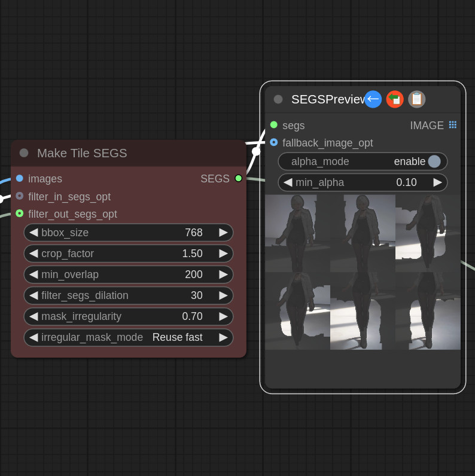Toggle the alpha_mode enable switch
Image resolution: width=475 pixels, height=476 pixels.
[x=434, y=161]
